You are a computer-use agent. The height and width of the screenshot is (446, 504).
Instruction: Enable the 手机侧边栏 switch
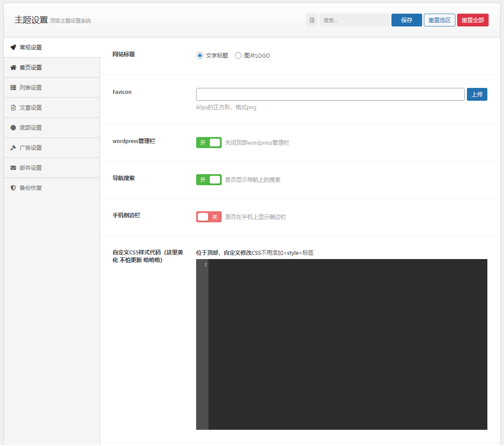[x=209, y=217]
